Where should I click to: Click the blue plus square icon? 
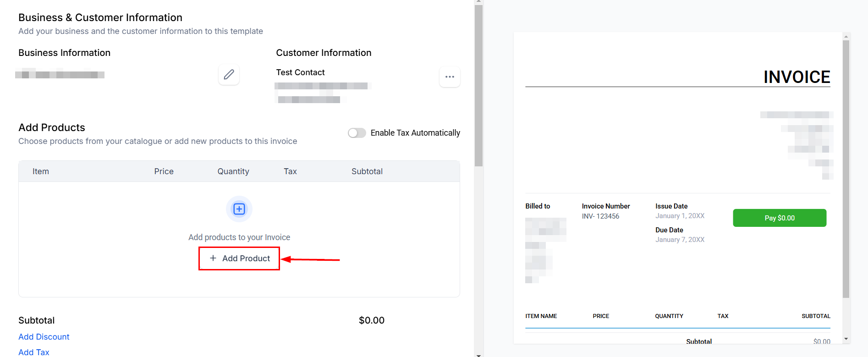(x=239, y=209)
